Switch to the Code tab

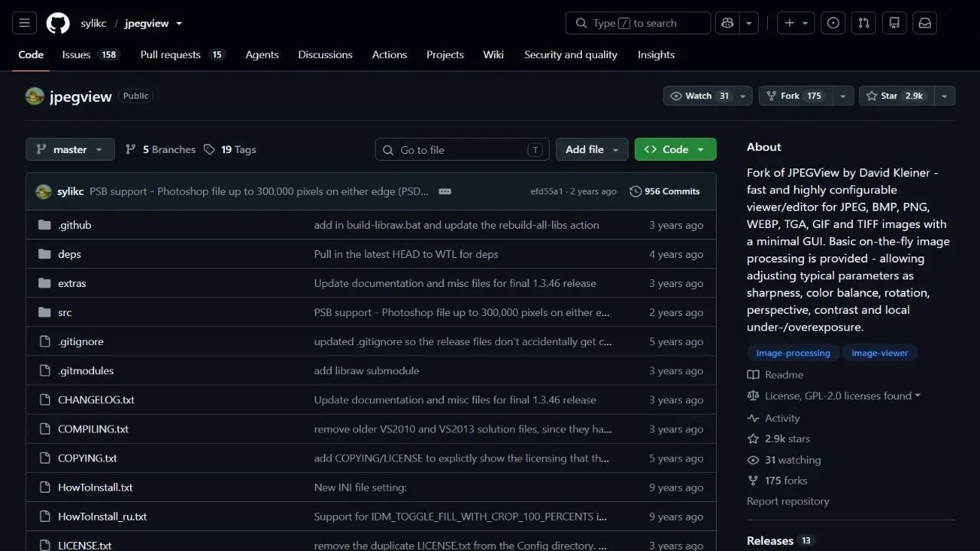(x=31, y=54)
